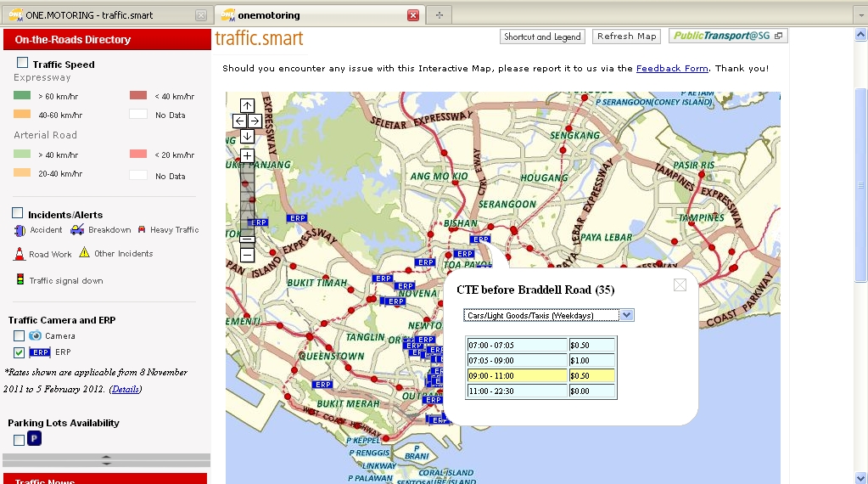
Task: Click the ERP marker near Queenstown
Action: pos(322,385)
